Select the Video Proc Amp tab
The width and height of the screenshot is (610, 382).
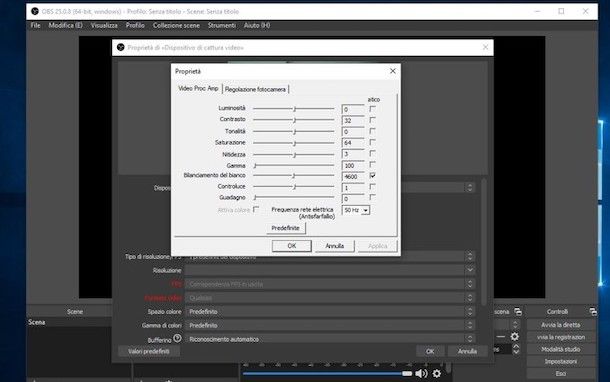tap(198, 88)
